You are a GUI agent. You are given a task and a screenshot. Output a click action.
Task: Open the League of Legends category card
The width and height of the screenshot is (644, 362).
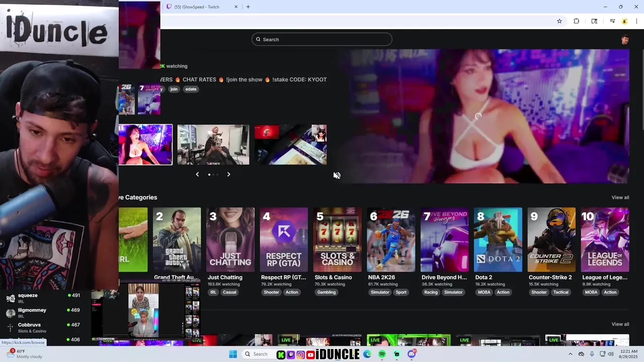pyautogui.click(x=605, y=240)
